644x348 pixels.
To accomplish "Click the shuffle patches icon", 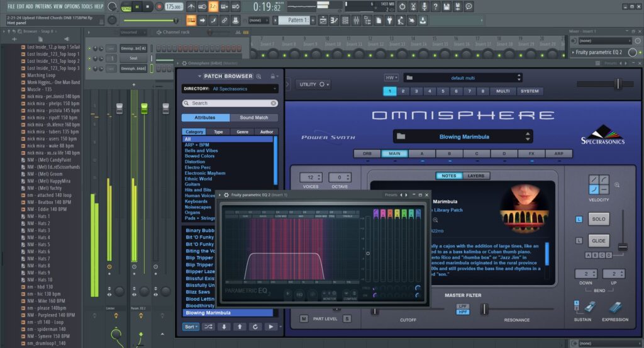I will coord(208,327).
